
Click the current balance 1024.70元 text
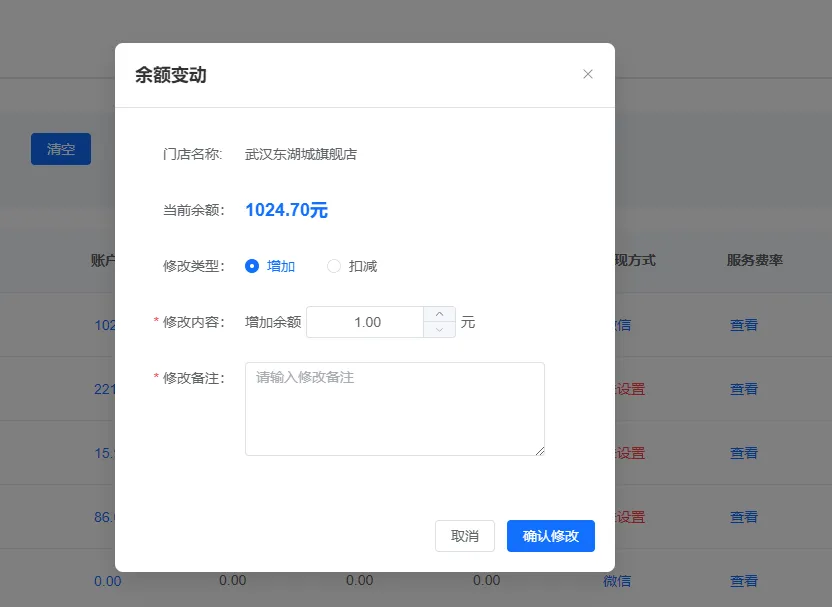(287, 210)
